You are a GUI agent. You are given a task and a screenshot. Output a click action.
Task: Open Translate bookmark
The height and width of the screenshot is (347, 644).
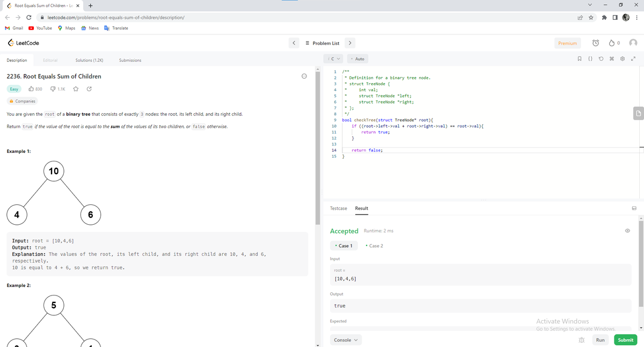[116, 28]
